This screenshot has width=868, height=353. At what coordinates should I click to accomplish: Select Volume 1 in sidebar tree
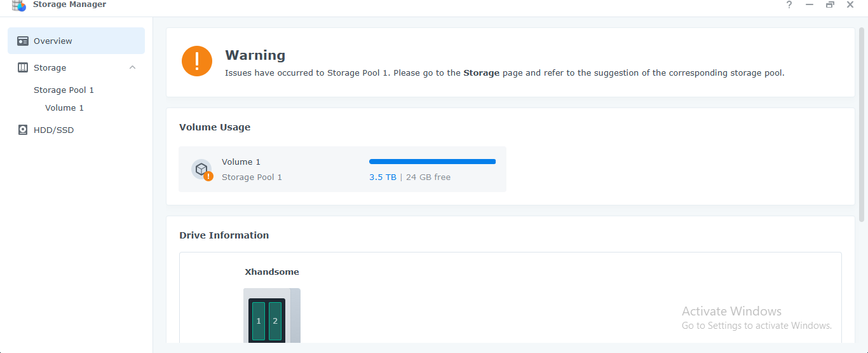tap(64, 107)
